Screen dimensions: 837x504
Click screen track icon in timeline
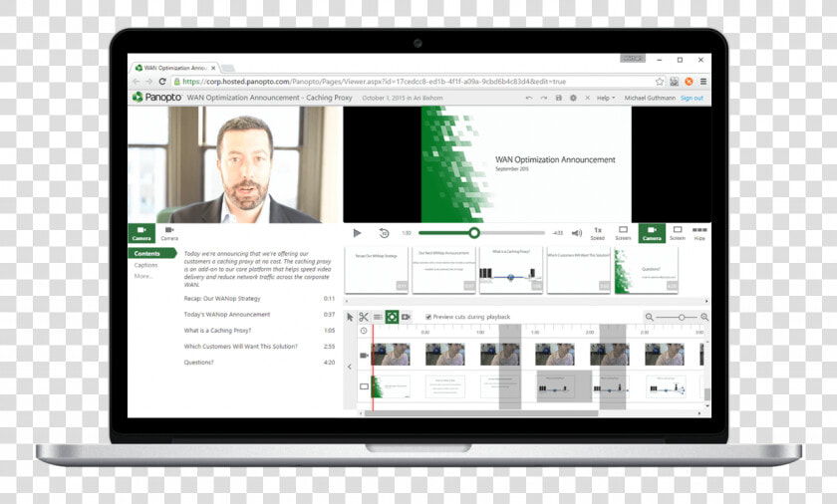[364, 386]
